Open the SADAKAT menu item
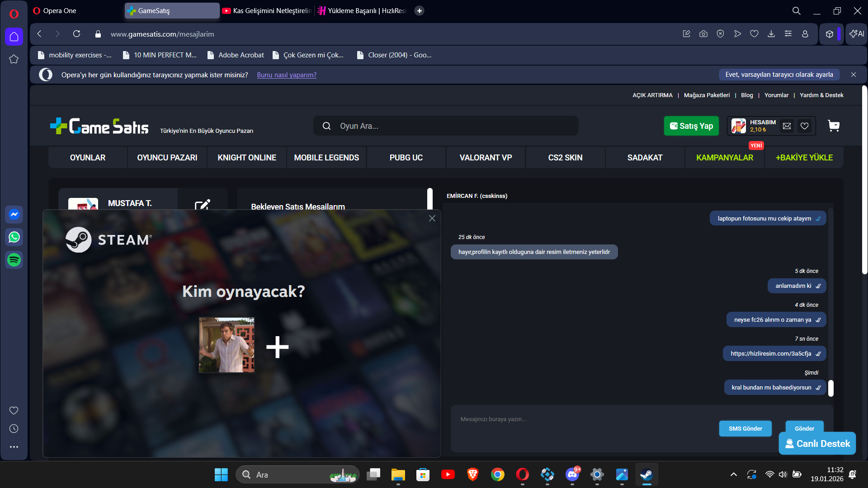 (645, 158)
